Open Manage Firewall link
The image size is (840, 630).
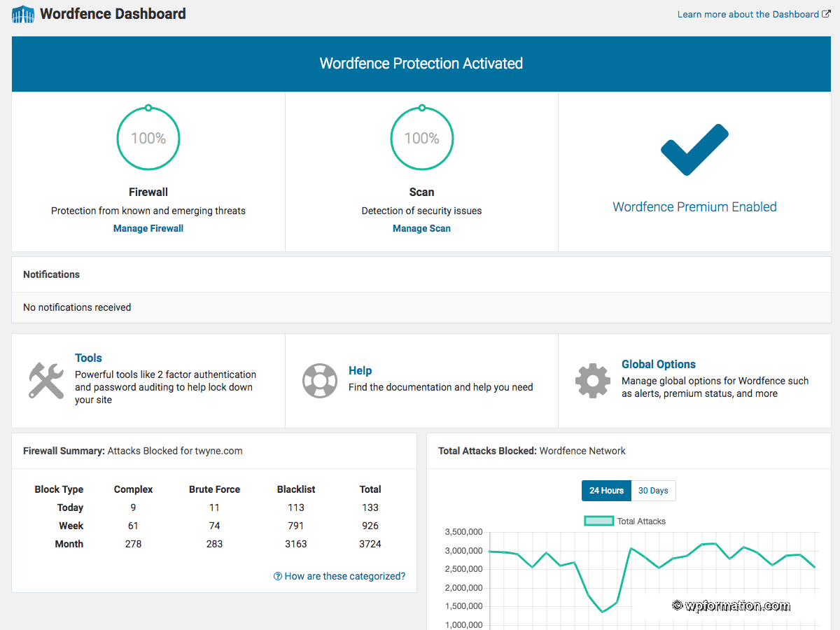point(148,228)
